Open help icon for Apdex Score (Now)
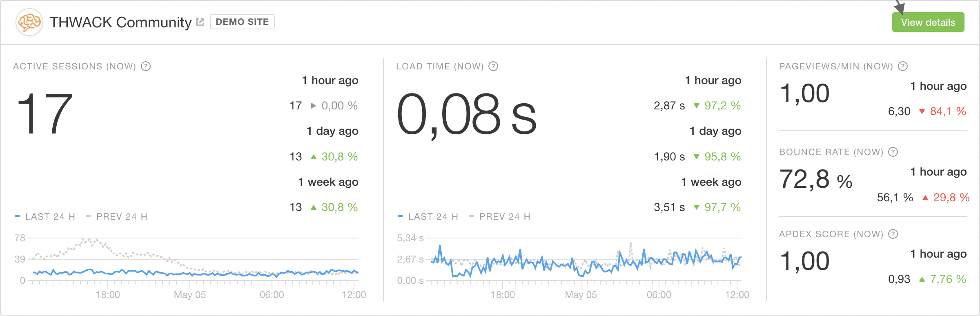Screen dimensions: 980x316 (893, 234)
